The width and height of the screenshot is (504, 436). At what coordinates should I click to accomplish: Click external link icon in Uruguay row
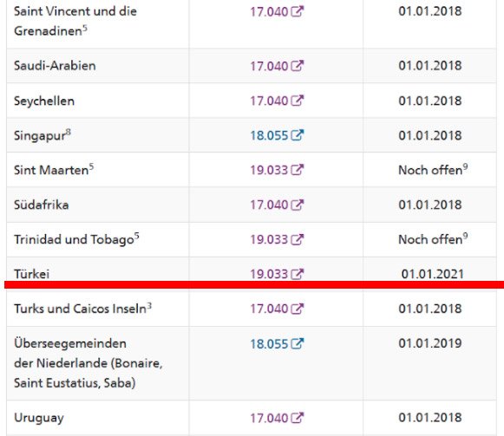(297, 418)
